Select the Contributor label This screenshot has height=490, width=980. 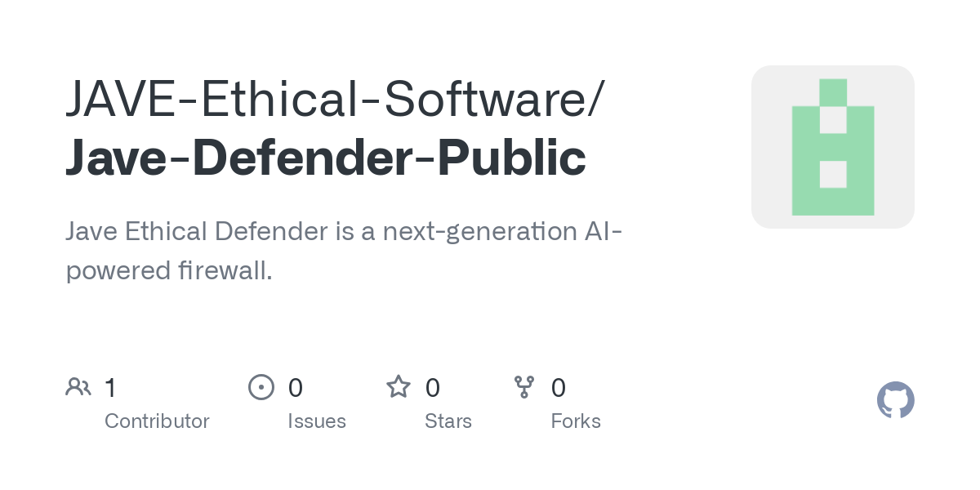[157, 421]
